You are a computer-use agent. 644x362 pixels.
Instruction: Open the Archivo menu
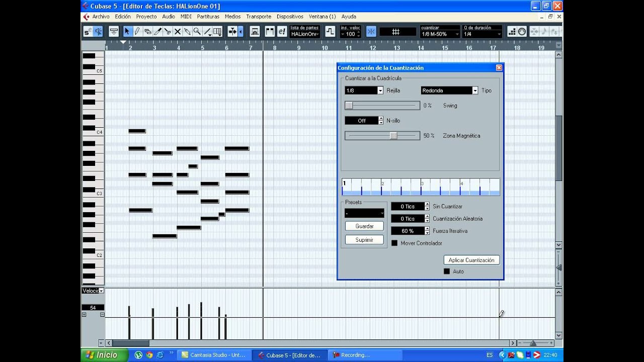coord(101,17)
